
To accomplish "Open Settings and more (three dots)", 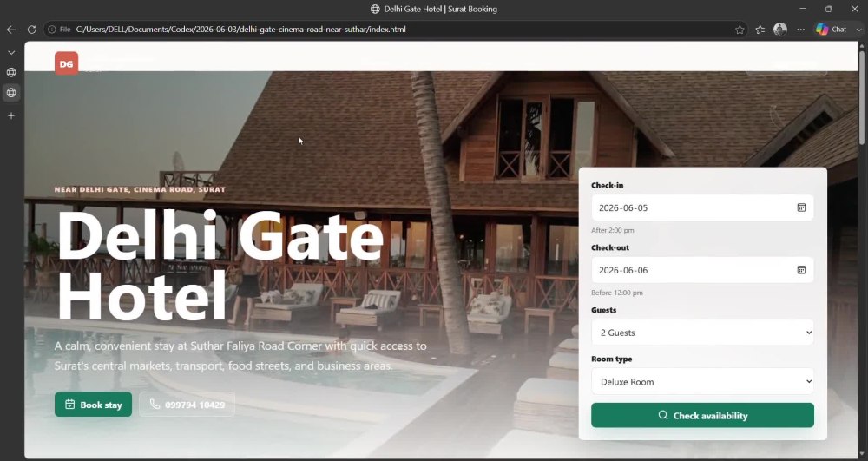I will click(800, 30).
